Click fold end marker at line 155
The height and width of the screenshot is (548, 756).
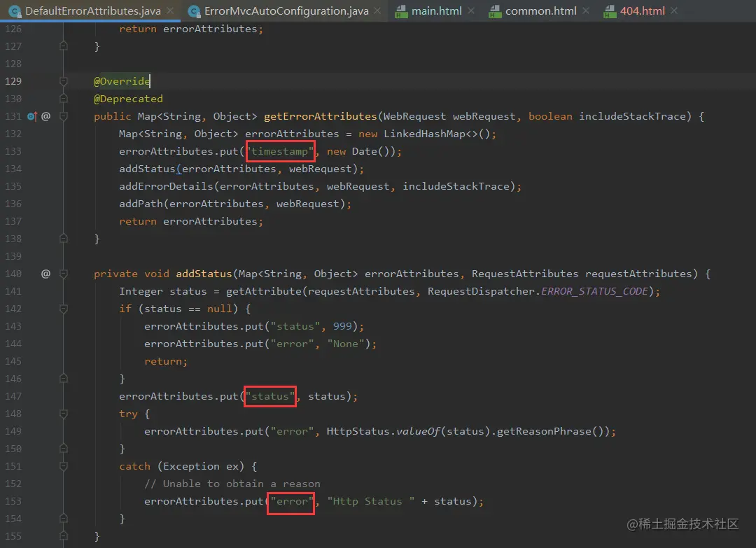pyautogui.click(x=63, y=536)
